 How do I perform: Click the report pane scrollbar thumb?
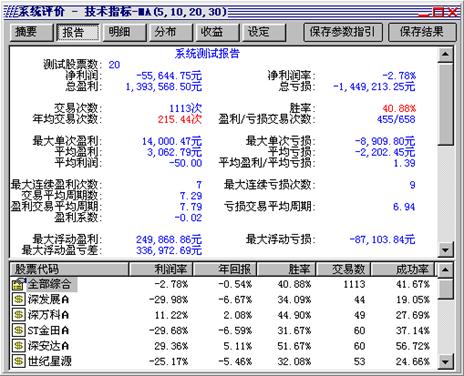point(446,104)
